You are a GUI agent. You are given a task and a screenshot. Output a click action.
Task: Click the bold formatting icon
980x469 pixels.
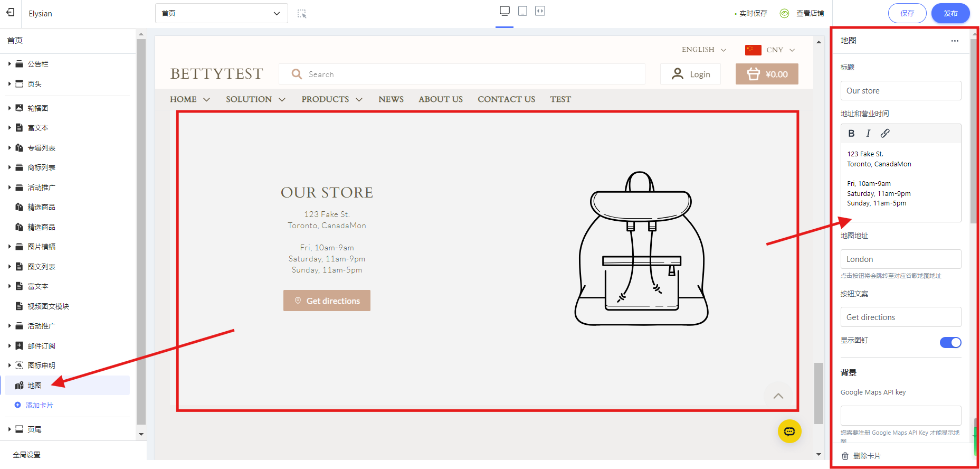point(851,134)
